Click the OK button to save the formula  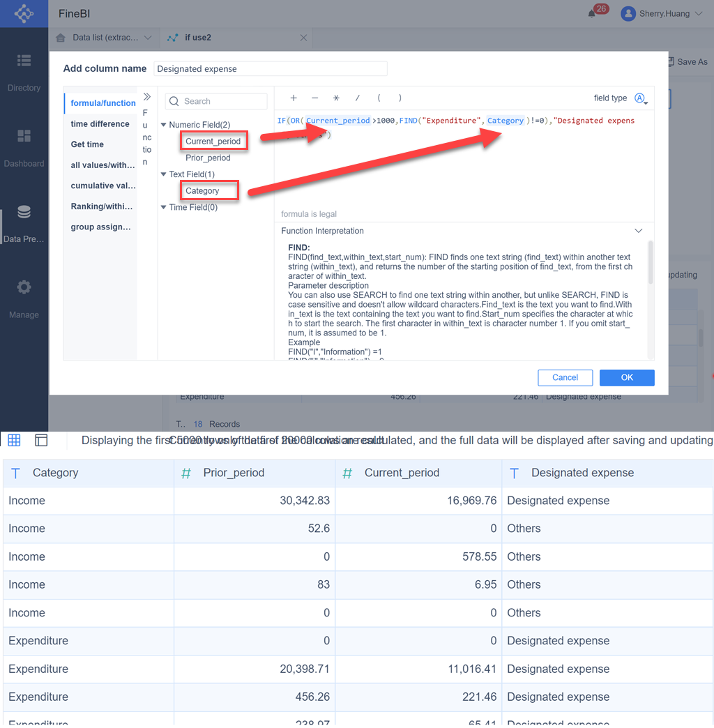coord(626,377)
